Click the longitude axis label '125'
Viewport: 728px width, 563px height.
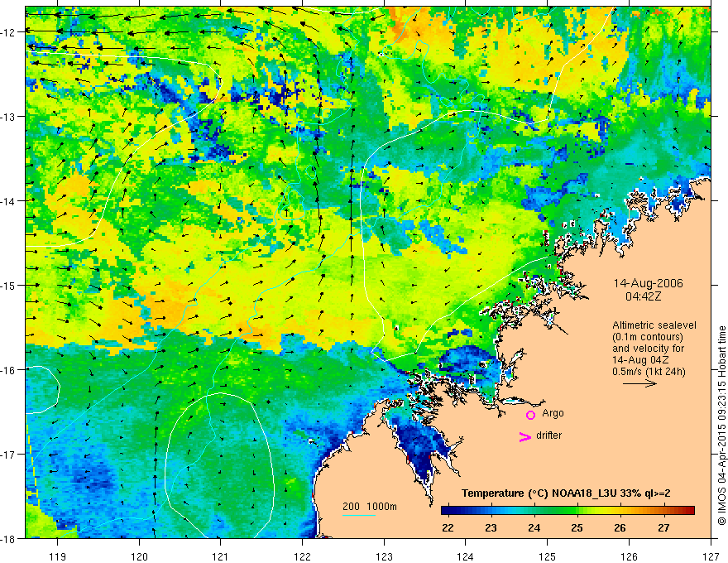click(548, 556)
